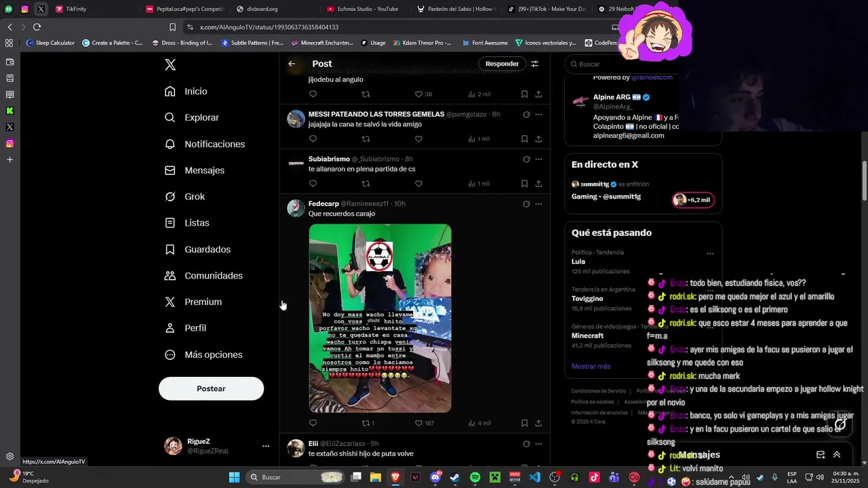Open more options on Elii's post
The image size is (868, 488).
pyautogui.click(x=538, y=444)
